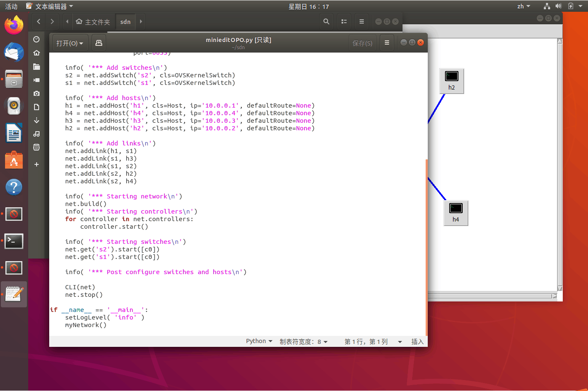Image resolution: width=588 pixels, height=391 pixels.
Task: Go back in Files window
Action: pyautogui.click(x=38, y=21)
